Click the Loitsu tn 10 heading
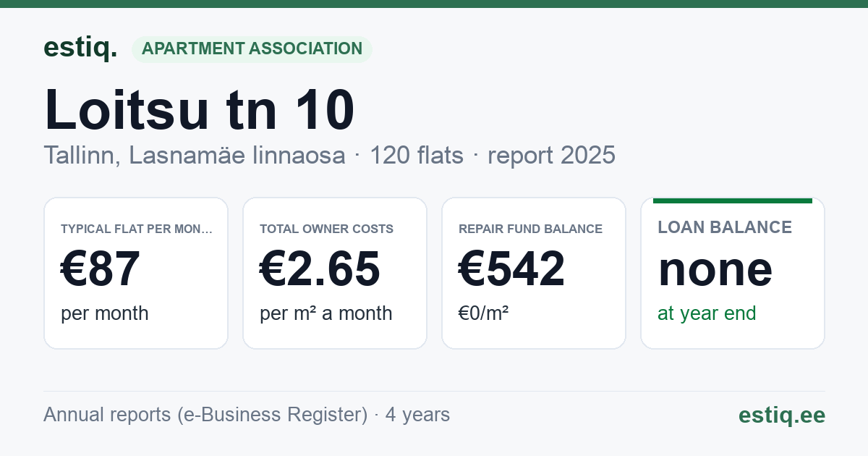The width and height of the screenshot is (868, 456). click(x=200, y=109)
